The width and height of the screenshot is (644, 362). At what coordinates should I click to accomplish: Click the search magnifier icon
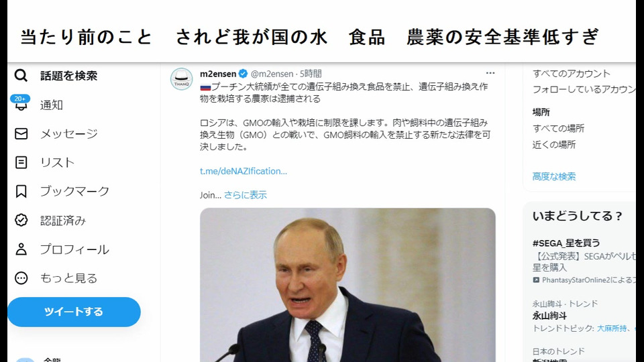click(21, 76)
